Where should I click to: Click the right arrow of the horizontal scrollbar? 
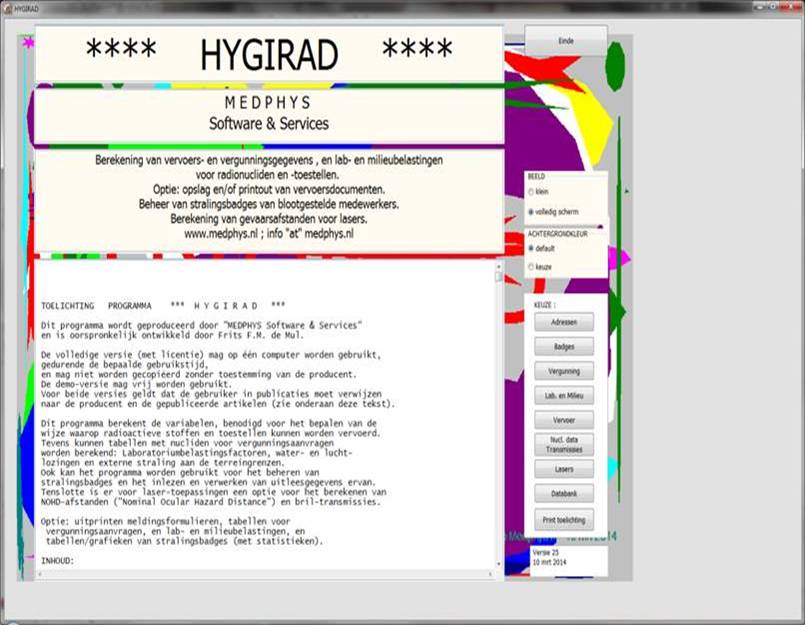click(x=491, y=574)
